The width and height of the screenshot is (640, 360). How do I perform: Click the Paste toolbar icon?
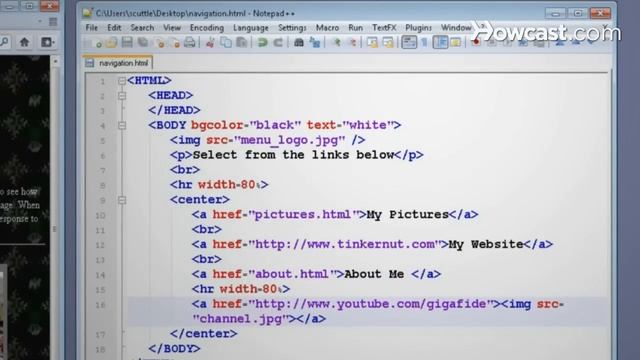coord(242,42)
